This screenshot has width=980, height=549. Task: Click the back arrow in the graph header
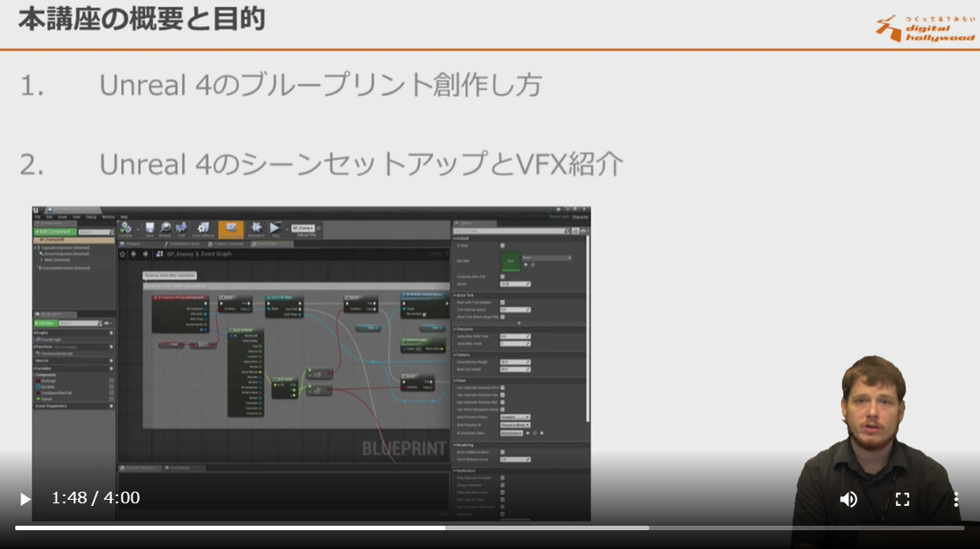pos(133,254)
